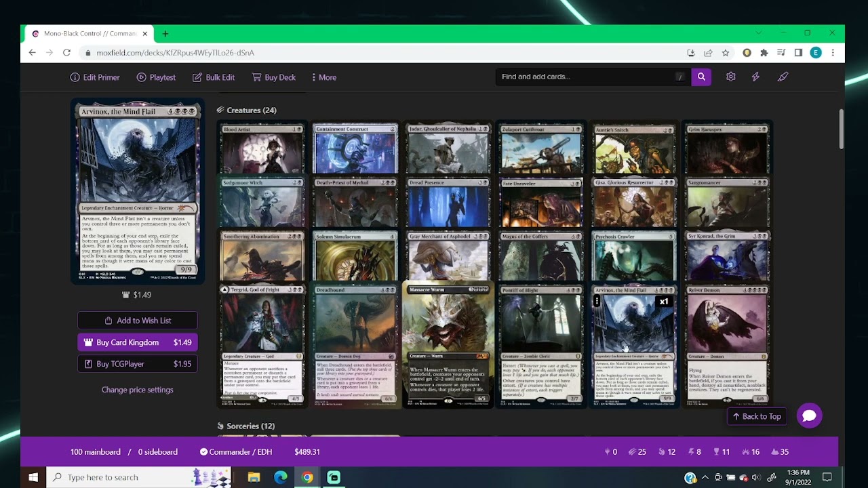Click the Find and add cards search field
Screen dimensions: 868x488
[593, 77]
